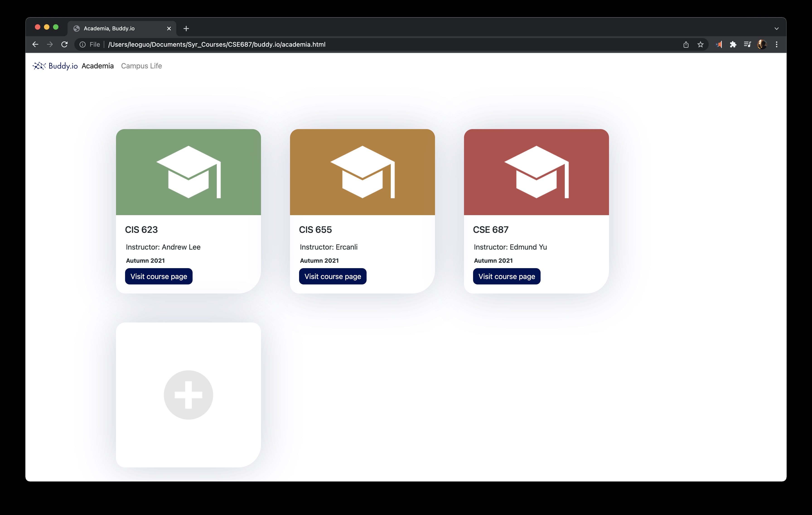Visit course page for CIS 623
The width and height of the screenshot is (812, 515).
[159, 276]
